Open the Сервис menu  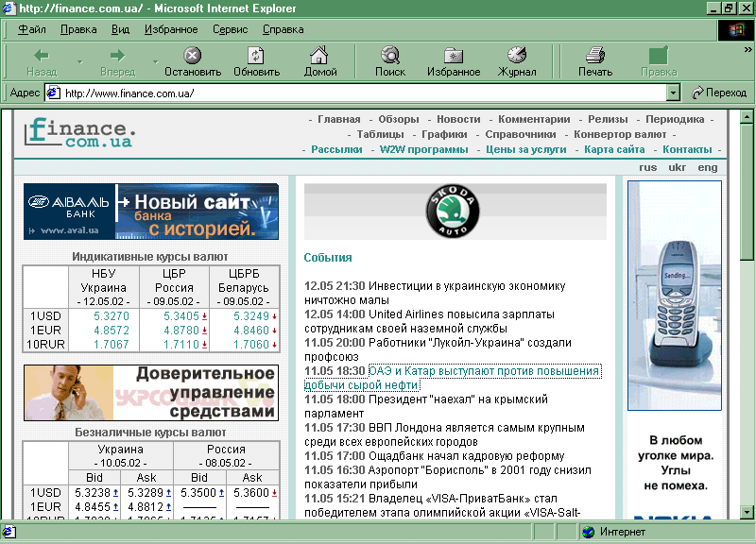click(230, 29)
